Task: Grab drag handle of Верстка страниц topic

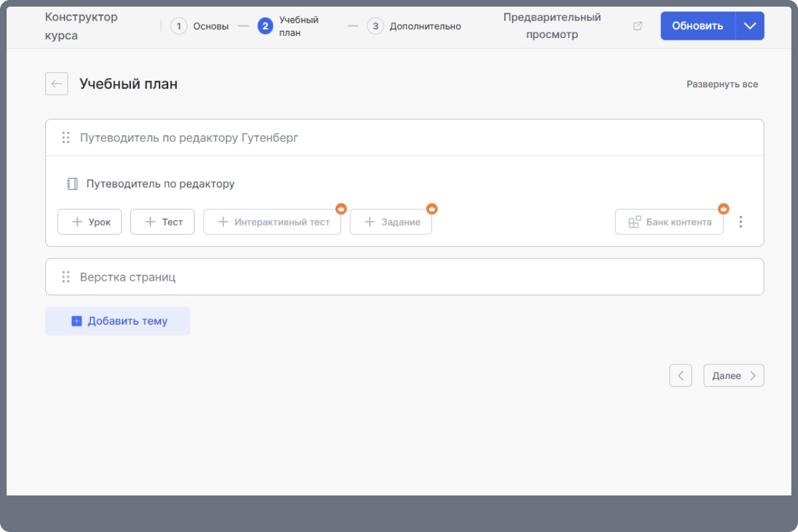Action: pyautogui.click(x=66, y=277)
